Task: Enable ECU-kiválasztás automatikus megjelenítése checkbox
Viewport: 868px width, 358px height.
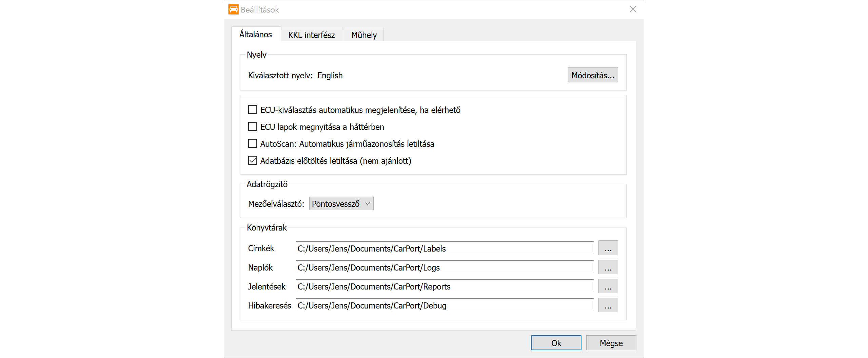Action: pos(253,110)
